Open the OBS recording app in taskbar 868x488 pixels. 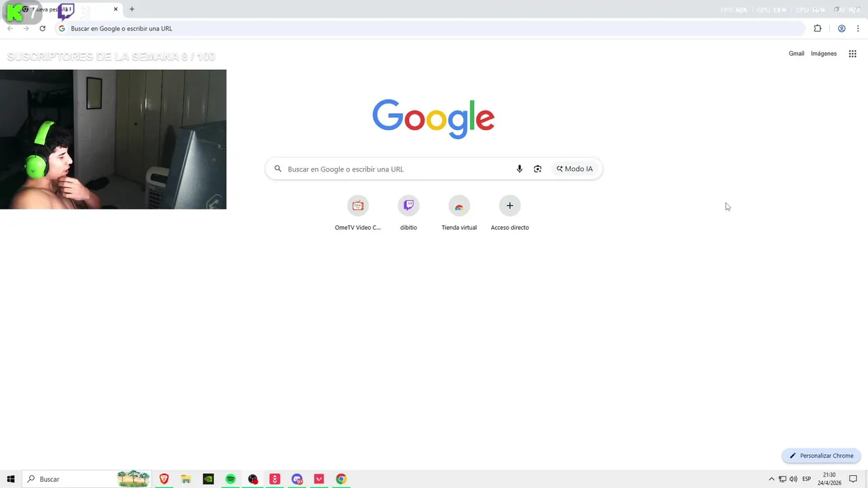point(253,479)
